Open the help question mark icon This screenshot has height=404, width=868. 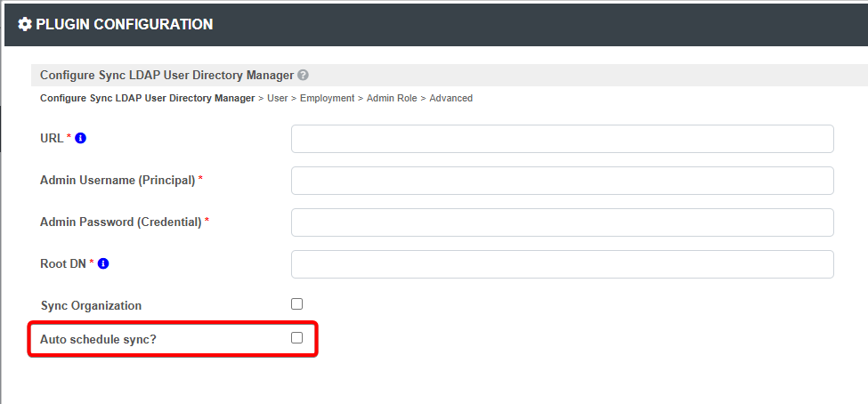point(303,75)
